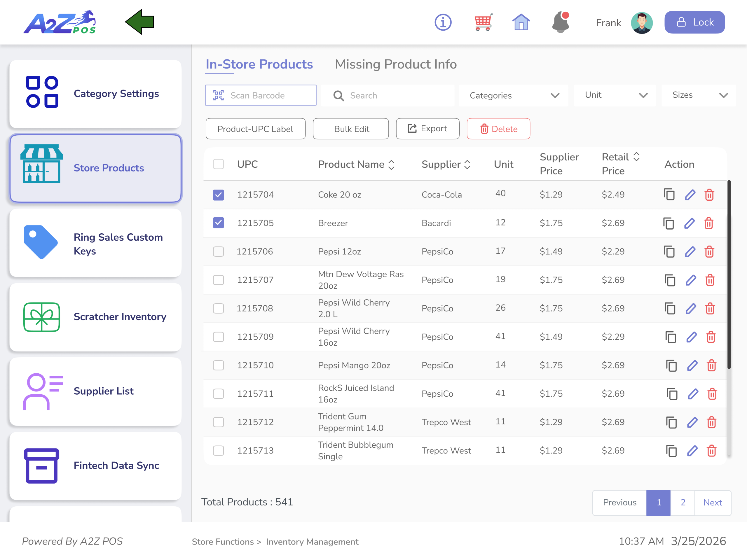
Task: Uncheck the Coke 20 oz checkbox
Action: click(219, 195)
